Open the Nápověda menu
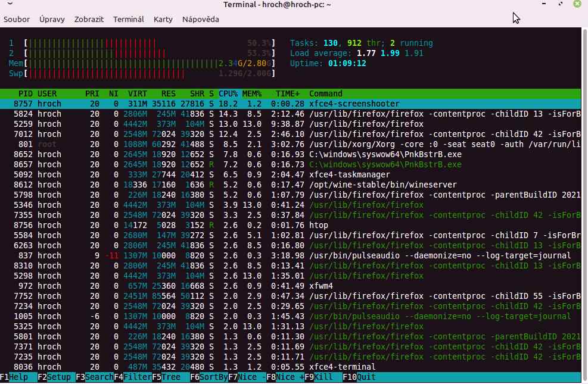588x384 pixels. point(200,19)
